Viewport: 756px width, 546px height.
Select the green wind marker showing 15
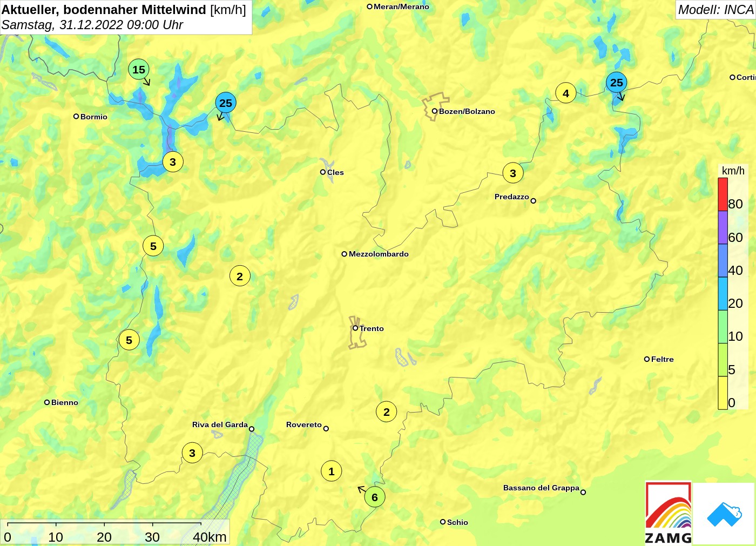[139, 70]
